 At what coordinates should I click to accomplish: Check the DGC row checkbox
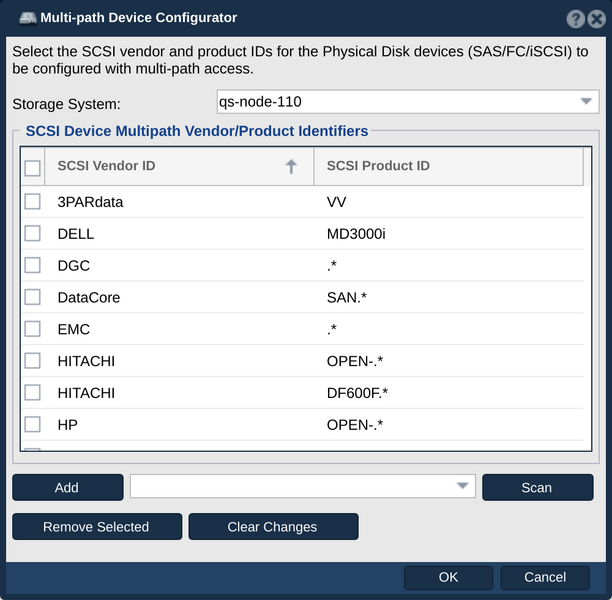[32, 265]
